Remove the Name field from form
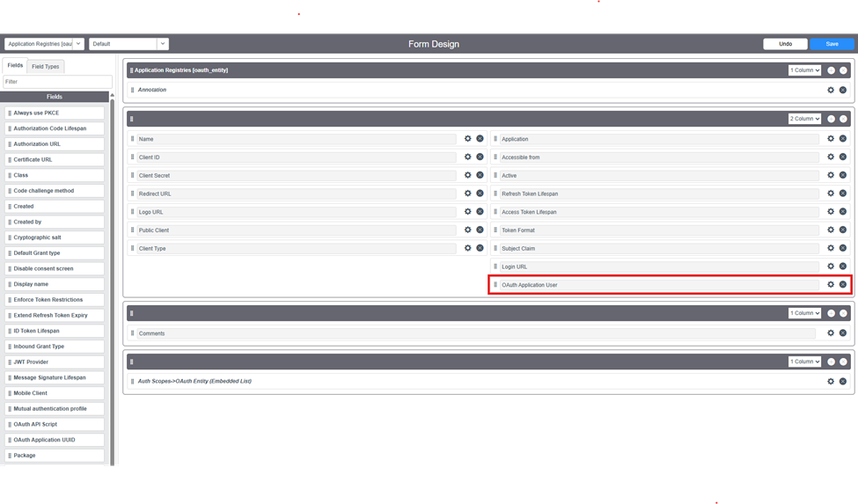The image size is (858, 504). click(x=480, y=139)
